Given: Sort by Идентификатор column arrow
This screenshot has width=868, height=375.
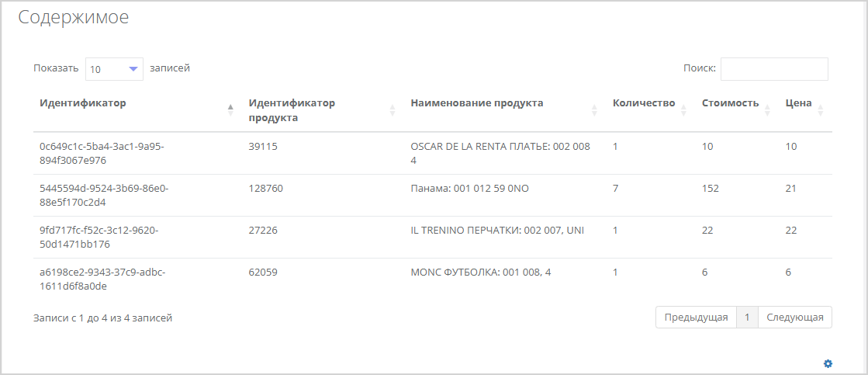Looking at the screenshot, I should click(231, 110).
